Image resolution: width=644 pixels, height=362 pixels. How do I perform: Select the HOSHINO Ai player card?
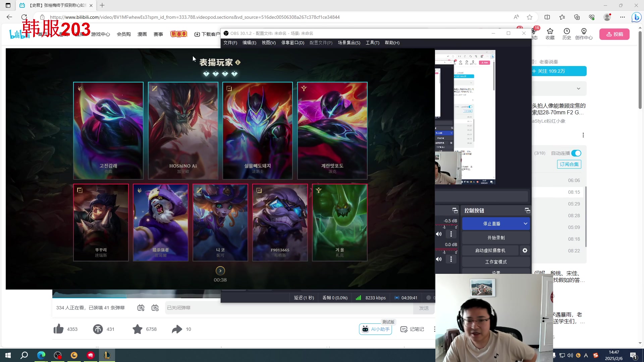click(183, 131)
